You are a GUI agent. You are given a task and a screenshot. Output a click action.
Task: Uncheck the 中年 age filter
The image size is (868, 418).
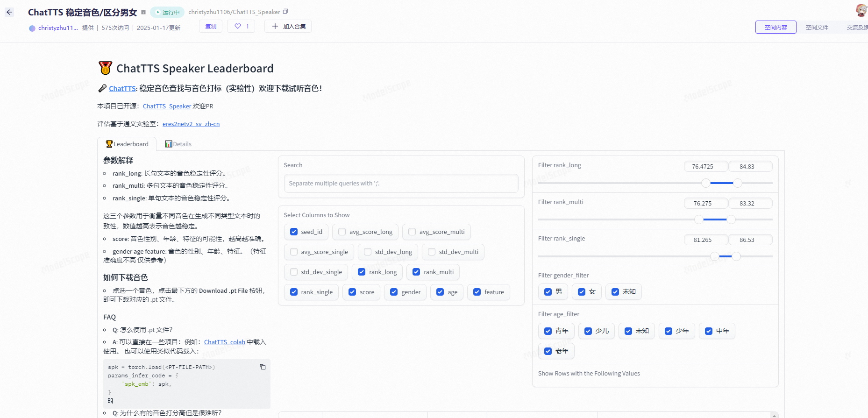tap(709, 331)
